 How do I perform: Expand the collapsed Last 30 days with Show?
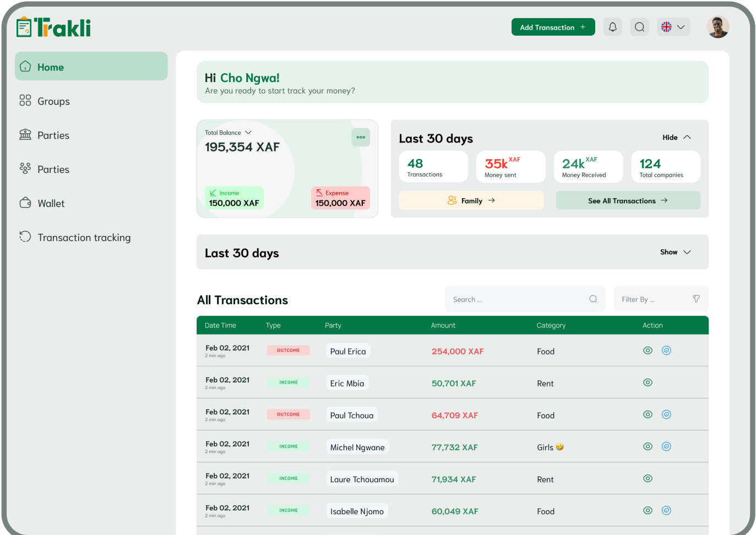pyautogui.click(x=675, y=252)
